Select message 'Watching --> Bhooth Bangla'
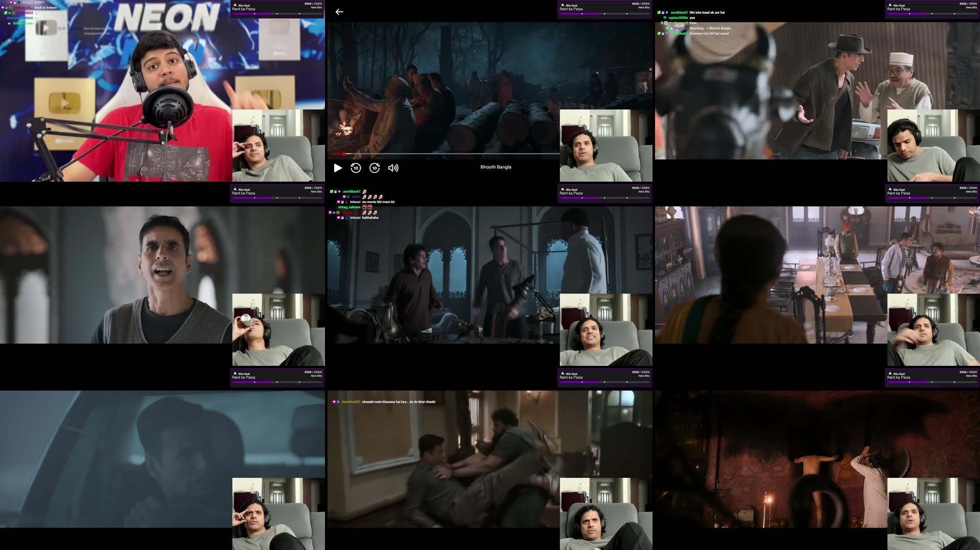 [x=710, y=28]
